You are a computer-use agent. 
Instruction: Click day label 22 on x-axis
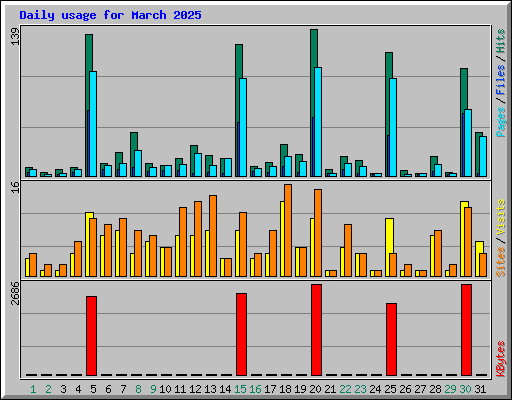345,389
